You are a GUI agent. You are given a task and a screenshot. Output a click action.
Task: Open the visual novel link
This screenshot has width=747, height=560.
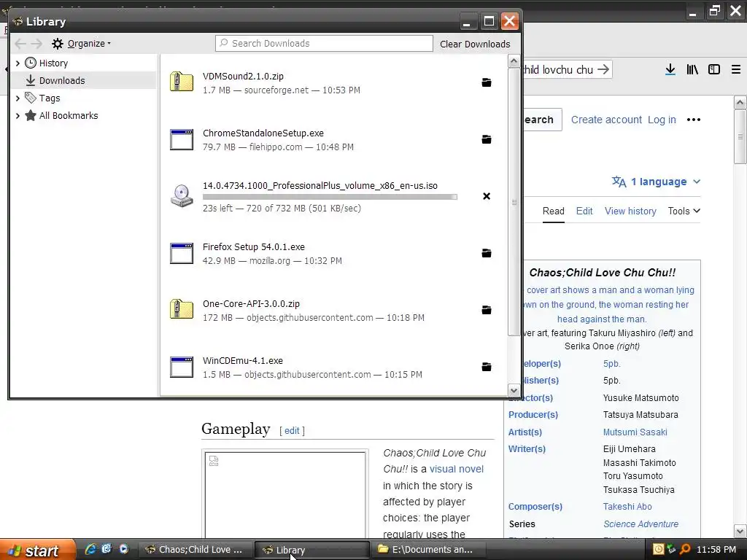tap(456, 469)
